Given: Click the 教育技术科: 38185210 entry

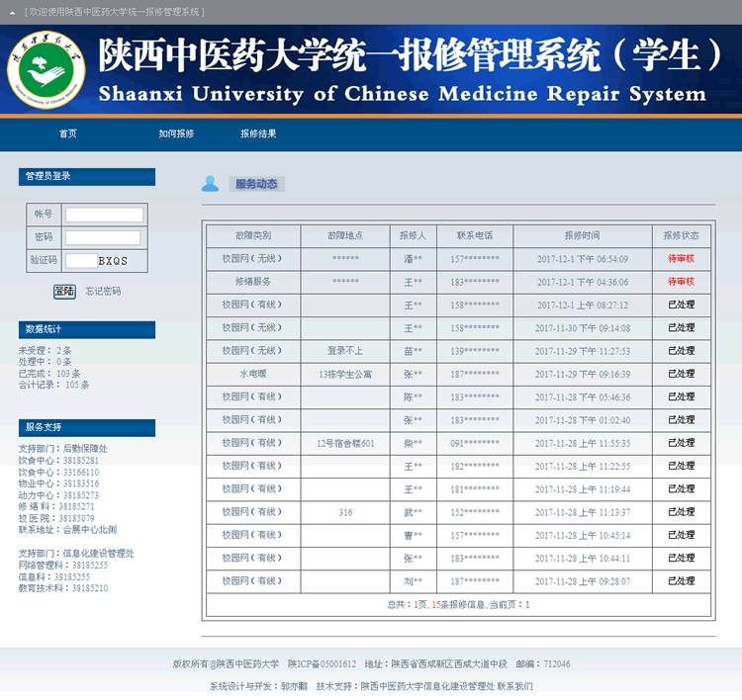Looking at the screenshot, I should pos(63,588).
